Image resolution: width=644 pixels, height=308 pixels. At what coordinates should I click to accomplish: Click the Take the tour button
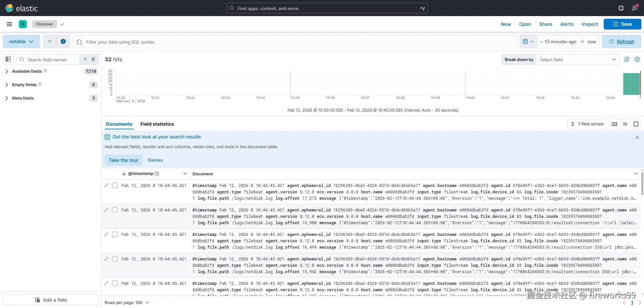[x=123, y=160]
